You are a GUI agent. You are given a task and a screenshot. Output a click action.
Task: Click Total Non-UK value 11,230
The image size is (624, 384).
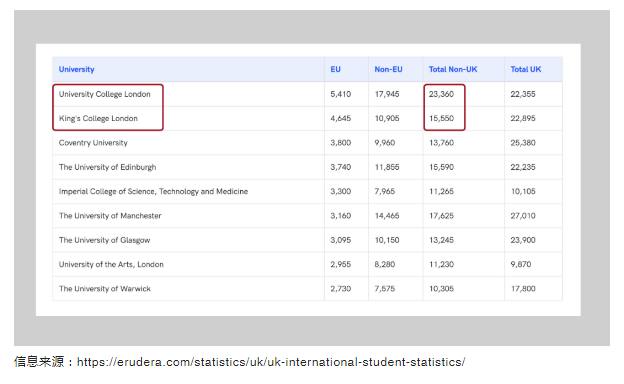click(441, 264)
